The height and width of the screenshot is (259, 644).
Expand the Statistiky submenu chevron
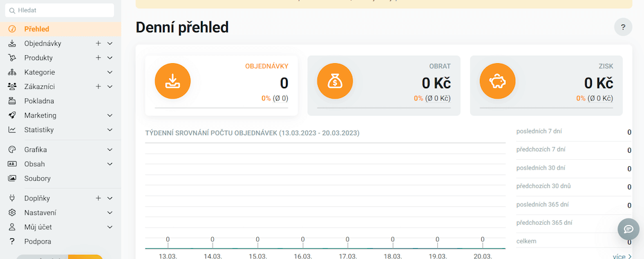point(109,130)
